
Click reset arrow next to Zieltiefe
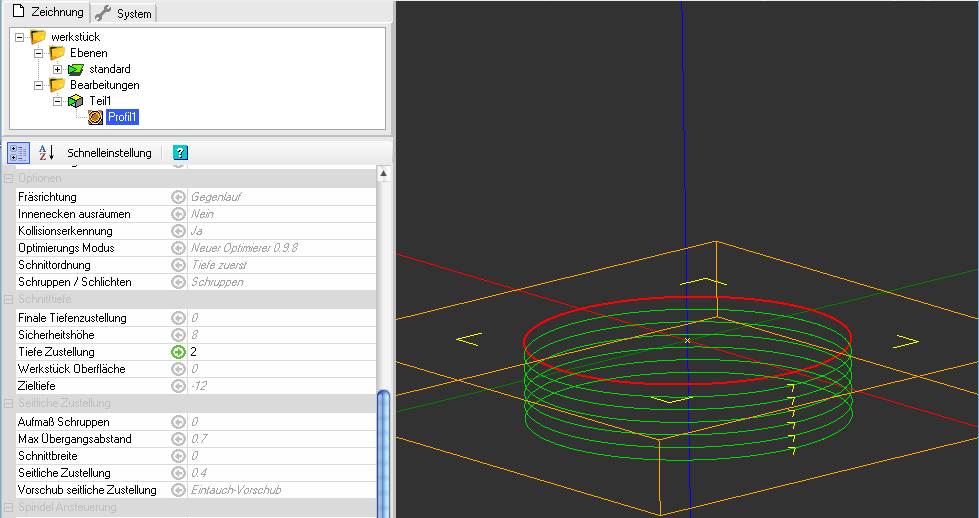point(177,386)
